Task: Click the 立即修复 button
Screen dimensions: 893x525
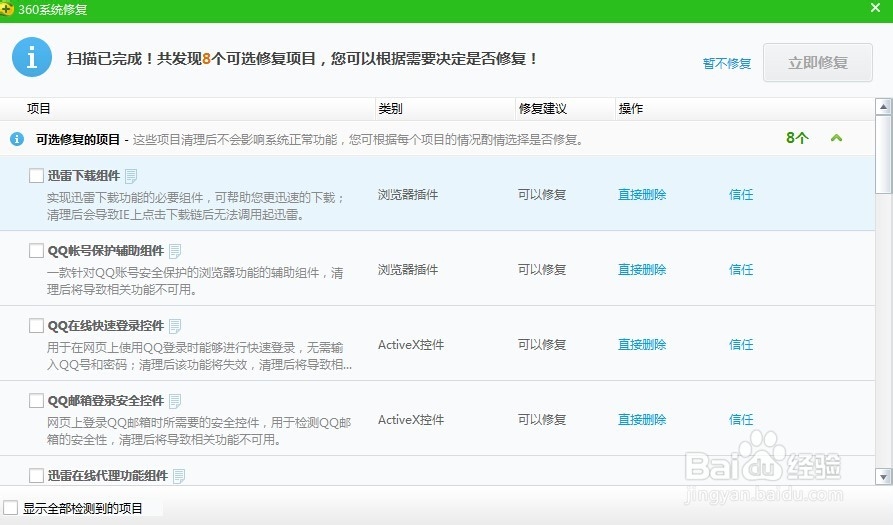Action: (x=818, y=63)
